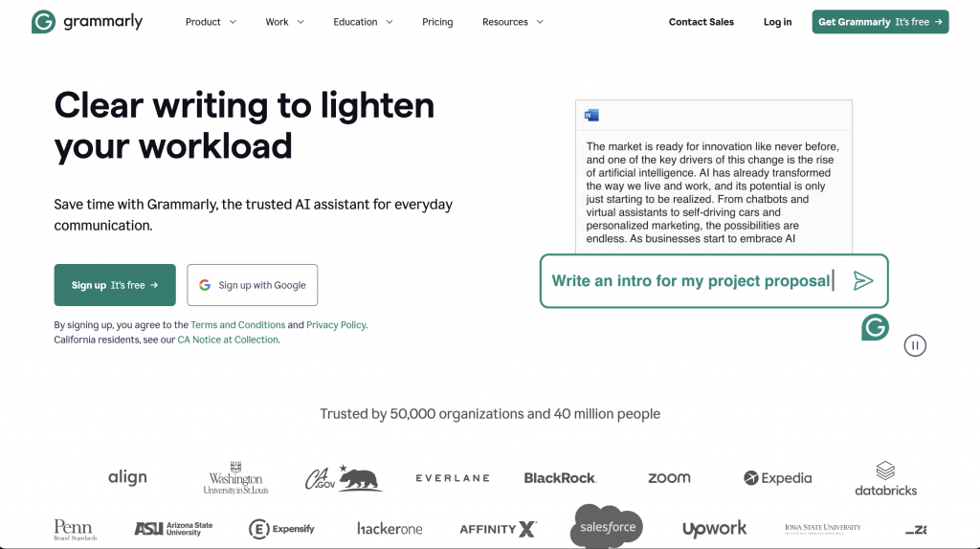
Task: Click the Upwork logo
Action: [714, 529]
